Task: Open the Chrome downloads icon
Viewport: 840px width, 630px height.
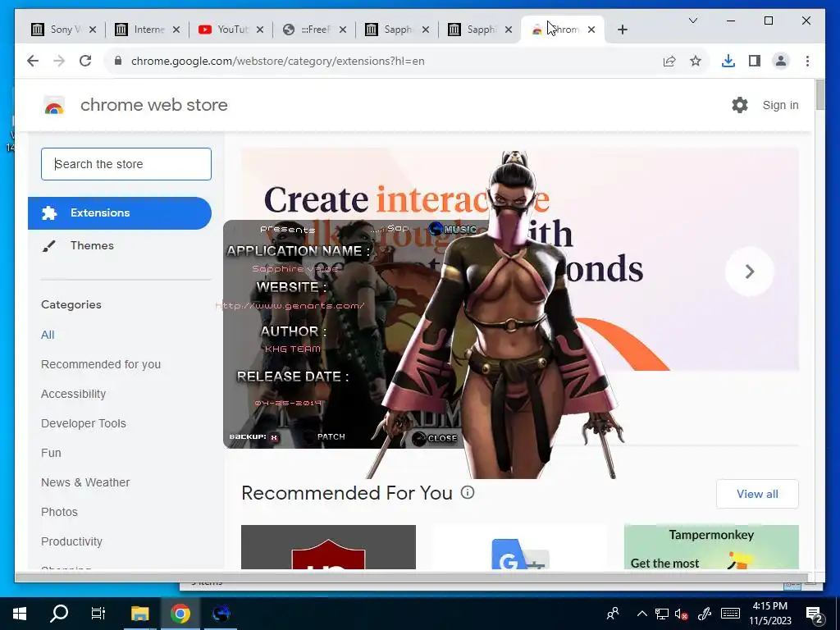Action: pos(728,61)
